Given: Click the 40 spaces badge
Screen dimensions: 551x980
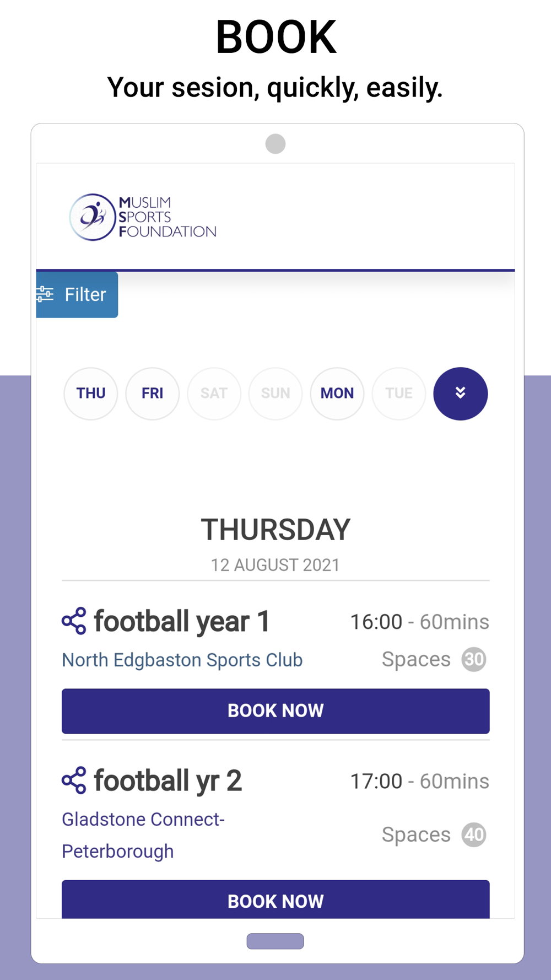Looking at the screenshot, I should pyautogui.click(x=474, y=834).
